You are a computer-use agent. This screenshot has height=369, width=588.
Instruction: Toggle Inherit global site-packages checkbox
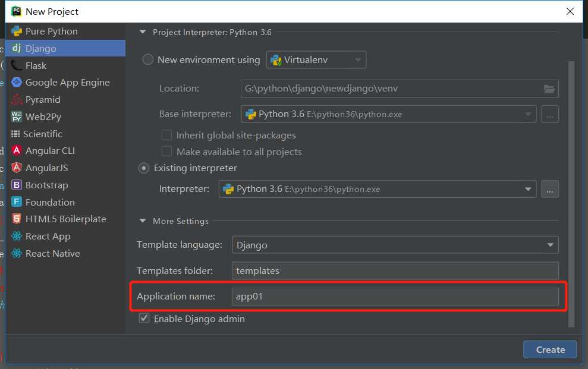(166, 135)
